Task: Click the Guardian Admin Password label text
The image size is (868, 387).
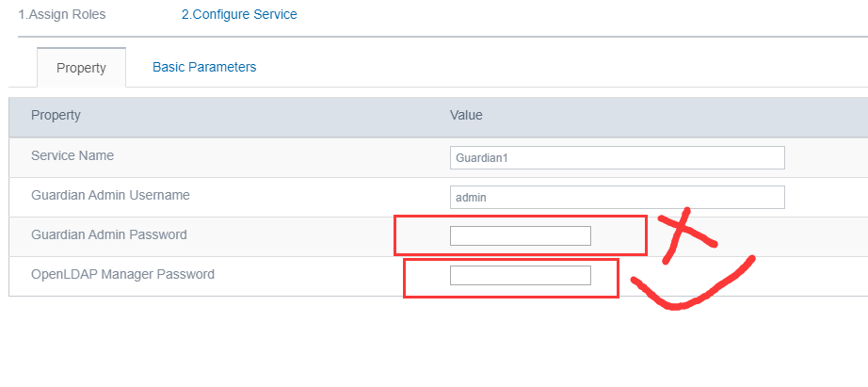Action: pyautogui.click(x=108, y=234)
